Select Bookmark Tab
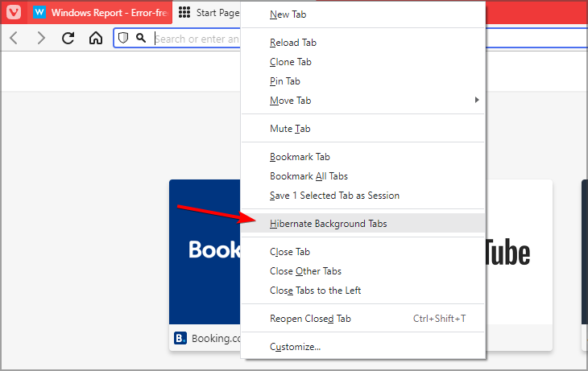Image resolution: width=588 pixels, height=371 pixels. [x=363, y=157]
